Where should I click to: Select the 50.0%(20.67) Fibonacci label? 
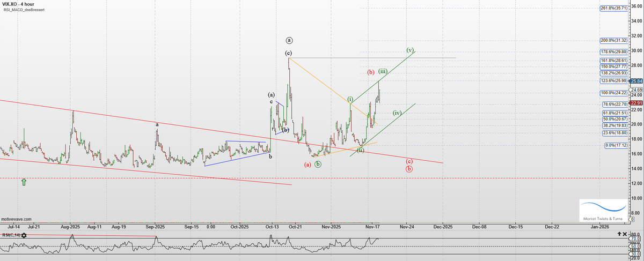[x=614, y=120]
